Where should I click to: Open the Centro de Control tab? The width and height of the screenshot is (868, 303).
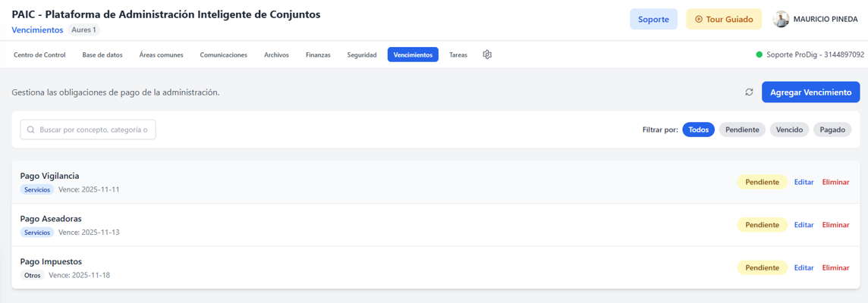(39, 55)
